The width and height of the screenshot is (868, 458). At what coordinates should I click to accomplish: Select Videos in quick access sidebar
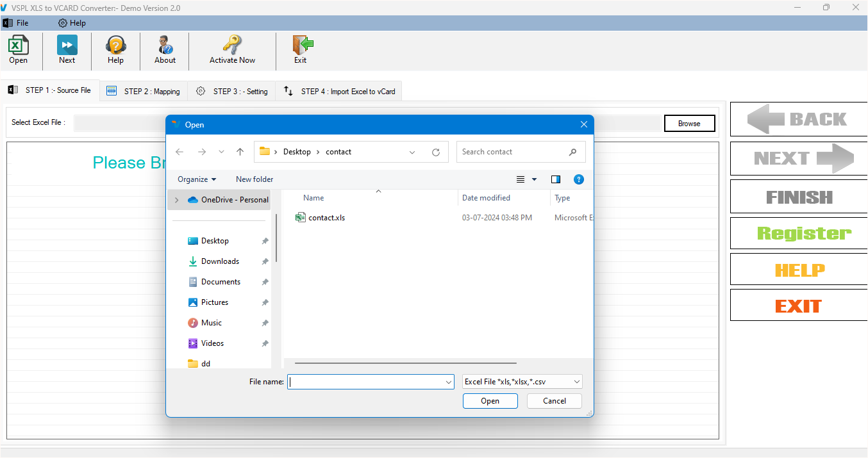click(x=212, y=343)
